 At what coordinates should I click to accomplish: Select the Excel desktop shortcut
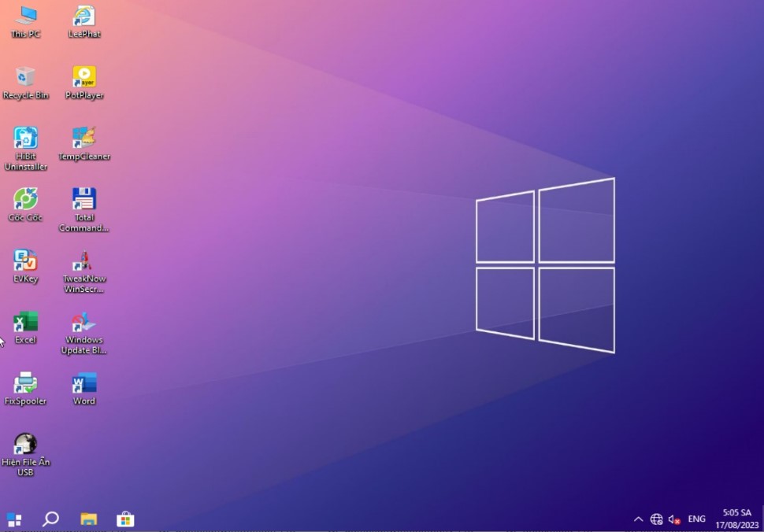point(25,328)
